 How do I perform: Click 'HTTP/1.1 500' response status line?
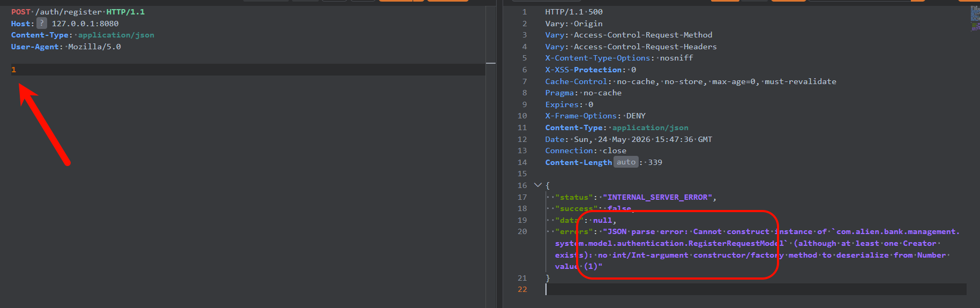point(574,12)
